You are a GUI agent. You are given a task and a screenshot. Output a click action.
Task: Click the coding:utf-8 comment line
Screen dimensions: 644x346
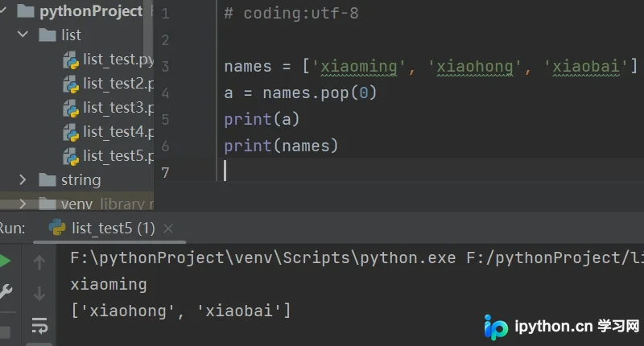[291, 14]
